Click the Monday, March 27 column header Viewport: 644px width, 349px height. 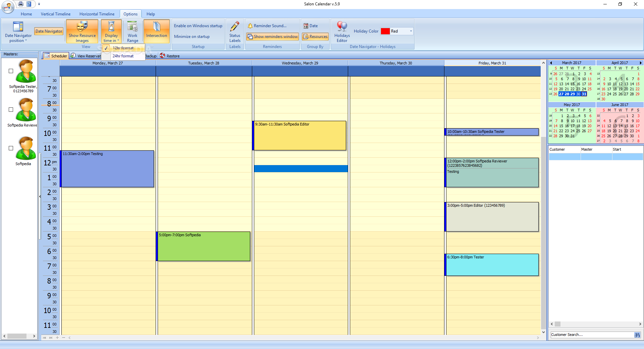tap(108, 63)
